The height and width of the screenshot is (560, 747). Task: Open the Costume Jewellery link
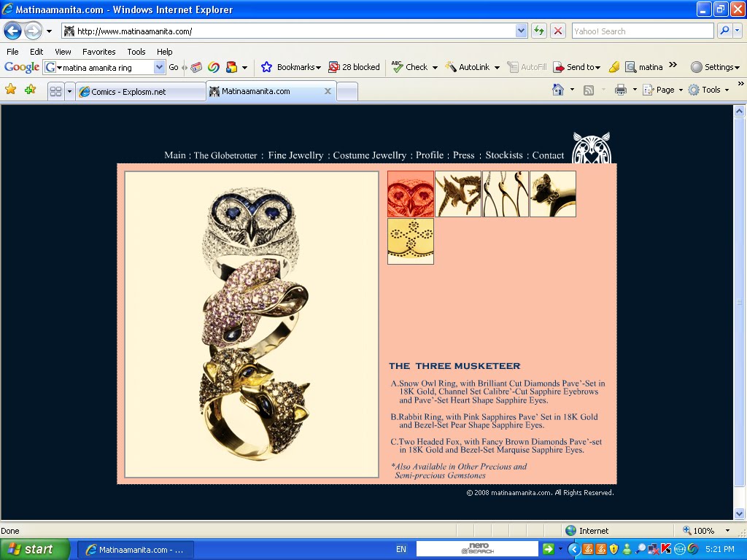point(370,155)
